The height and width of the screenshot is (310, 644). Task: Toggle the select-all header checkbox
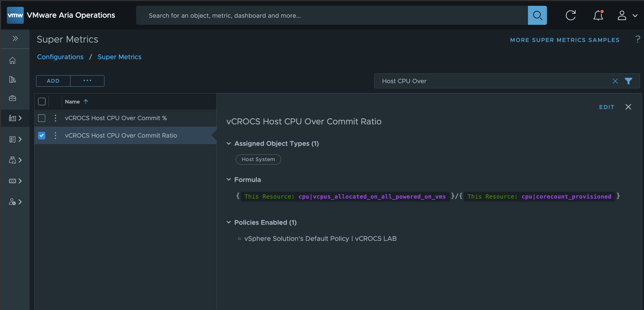[x=42, y=102]
